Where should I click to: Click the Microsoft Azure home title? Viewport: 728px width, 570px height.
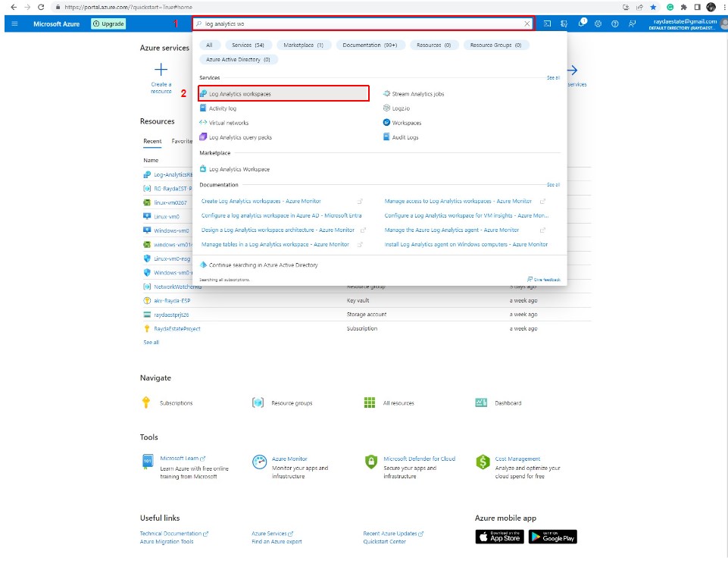pyautogui.click(x=56, y=23)
